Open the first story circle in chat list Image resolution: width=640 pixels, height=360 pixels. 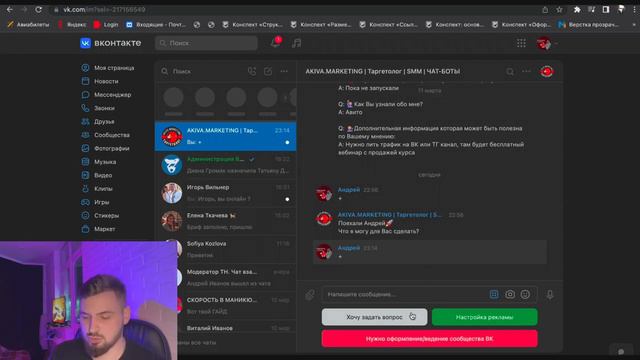(x=173, y=98)
